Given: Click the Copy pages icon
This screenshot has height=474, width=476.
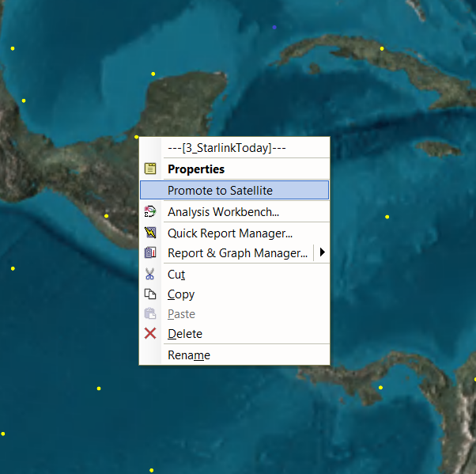Looking at the screenshot, I should [150, 294].
